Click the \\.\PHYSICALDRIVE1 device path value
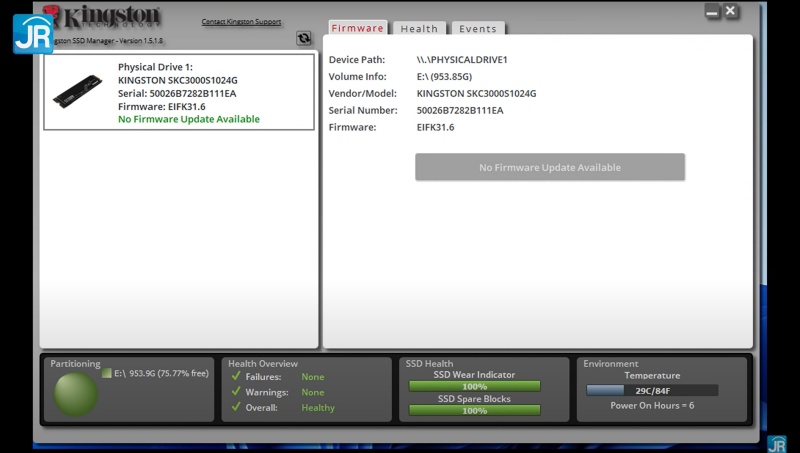The height and width of the screenshot is (453, 800). (462, 60)
